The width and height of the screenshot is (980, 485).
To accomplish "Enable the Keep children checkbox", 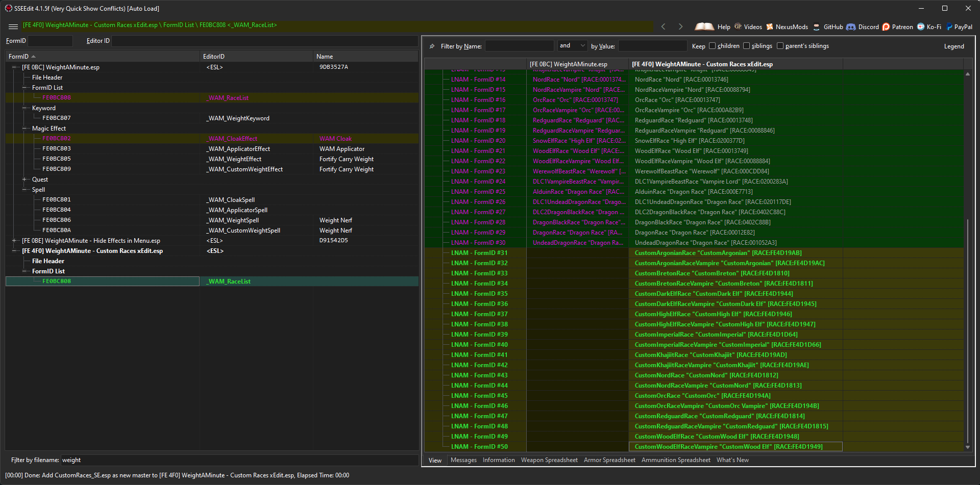I will 712,46.
